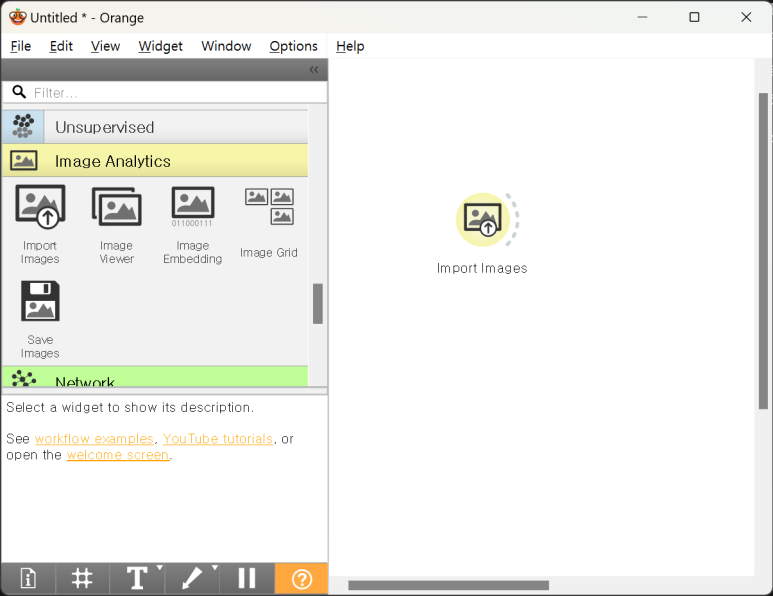Minimize the Orange window
This screenshot has height=596, width=773.
pos(642,17)
